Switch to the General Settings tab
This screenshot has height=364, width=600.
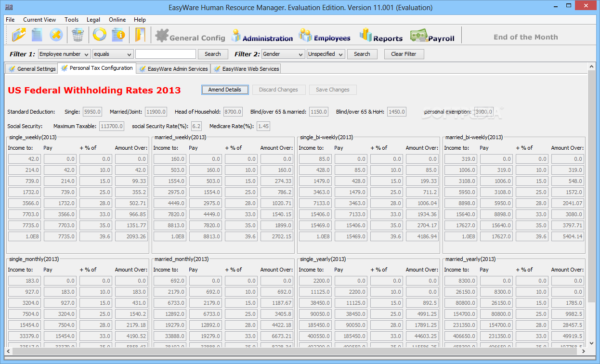tap(31, 69)
